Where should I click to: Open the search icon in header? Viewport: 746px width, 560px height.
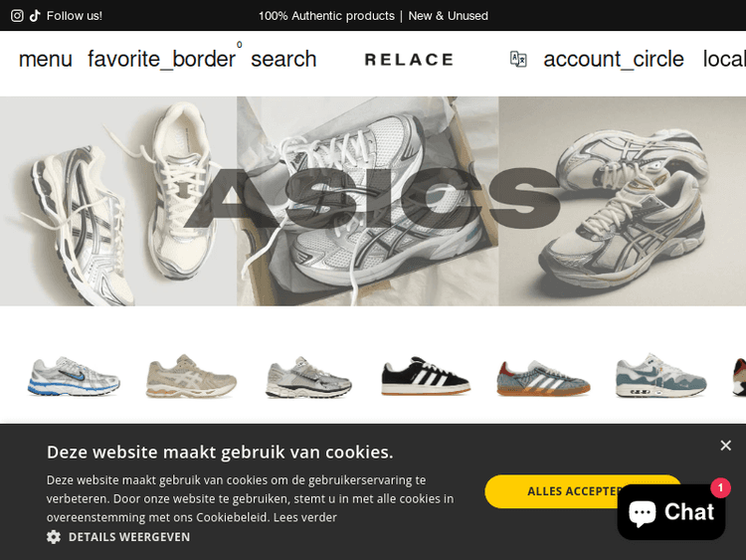pos(283,59)
